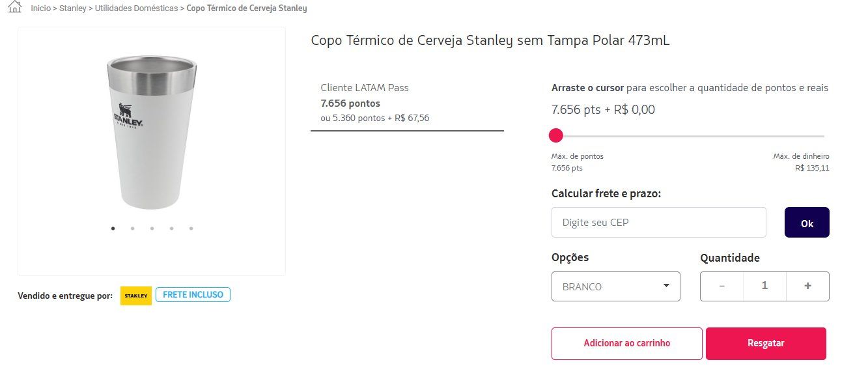This screenshot has width=868, height=373.
Task: Show the fourth product image dot
Action: pyautogui.click(x=171, y=228)
